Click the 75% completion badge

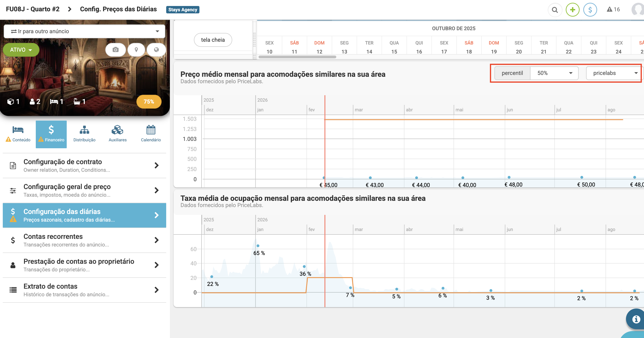[x=149, y=102]
